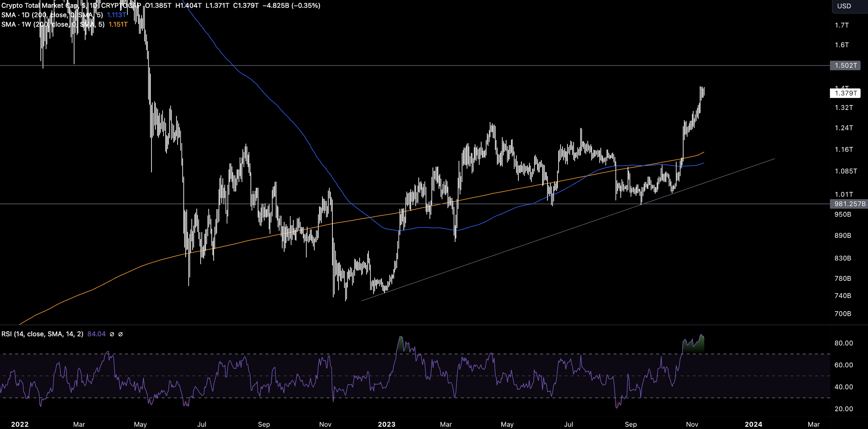Click the 2023 label on time axis

pos(386,424)
